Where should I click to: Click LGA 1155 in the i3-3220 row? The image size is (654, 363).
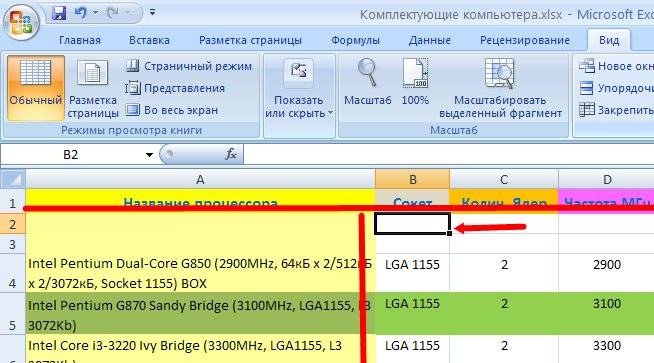[x=412, y=345]
